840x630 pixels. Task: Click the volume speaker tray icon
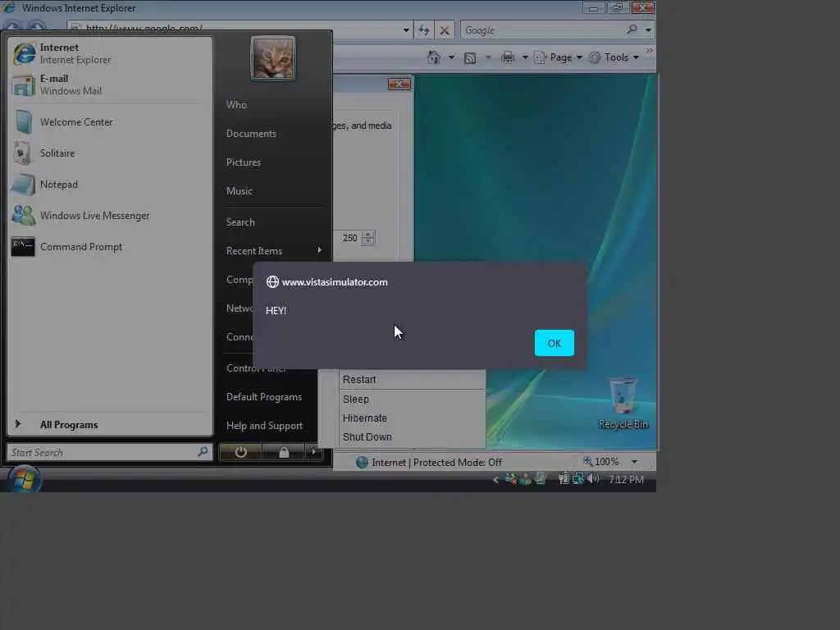click(x=593, y=478)
